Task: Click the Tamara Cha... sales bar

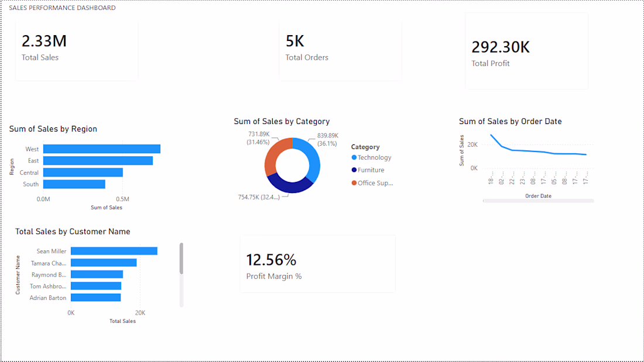Action: [104, 263]
